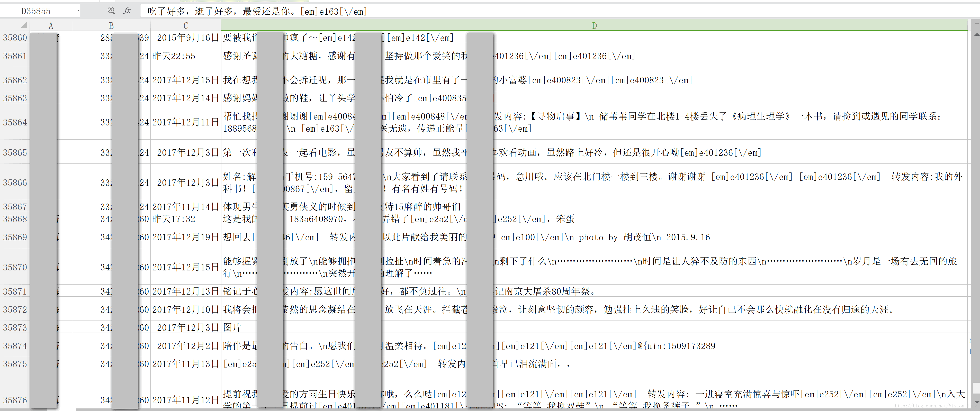Select column C header
The height and width of the screenshot is (411, 980).
(186, 25)
